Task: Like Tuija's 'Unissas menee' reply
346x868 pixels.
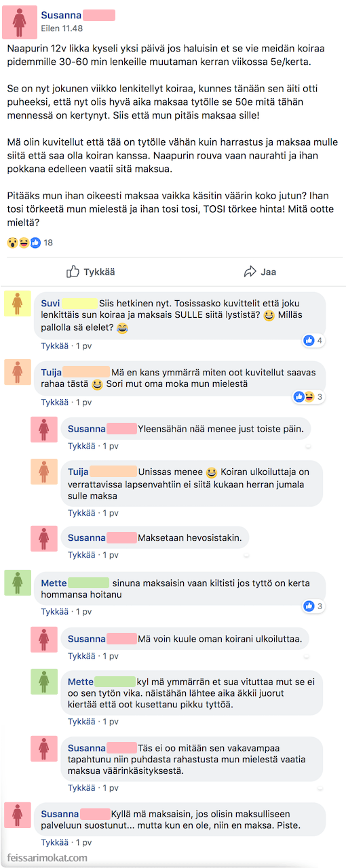Action: pos(81,513)
